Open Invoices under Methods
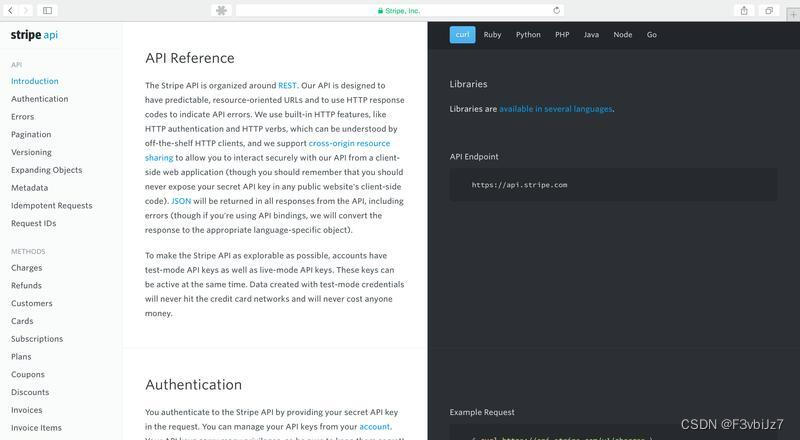 pyautogui.click(x=27, y=410)
